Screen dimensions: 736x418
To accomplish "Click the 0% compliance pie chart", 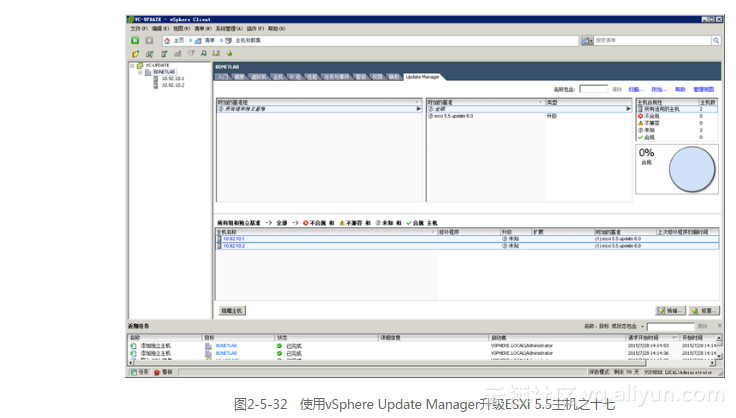I will [692, 169].
